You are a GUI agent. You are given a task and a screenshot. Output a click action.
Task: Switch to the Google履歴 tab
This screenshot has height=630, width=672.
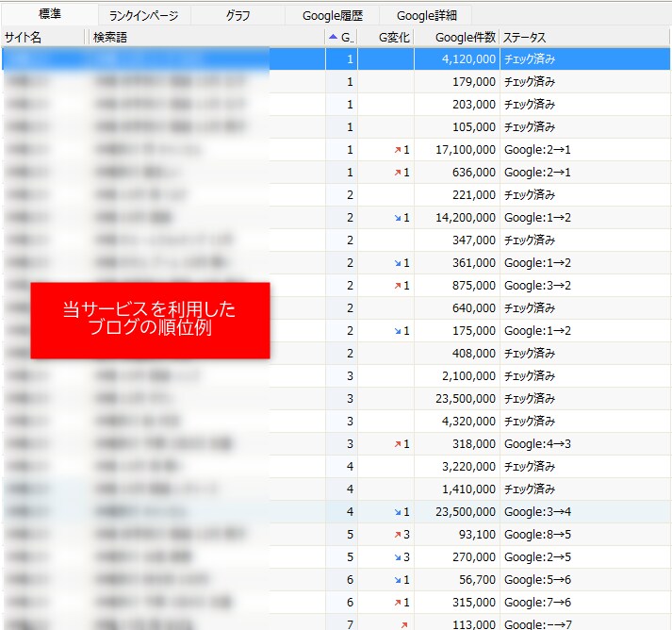332,16
